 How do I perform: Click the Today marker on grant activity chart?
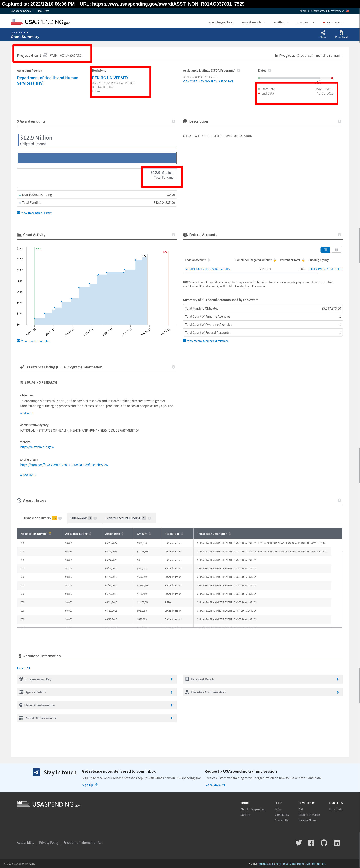coord(142,256)
